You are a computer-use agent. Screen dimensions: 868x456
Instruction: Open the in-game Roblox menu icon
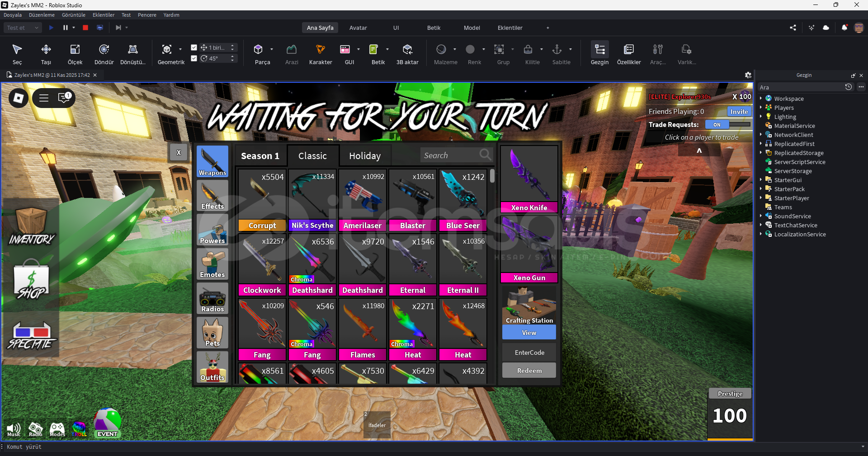[x=19, y=98]
